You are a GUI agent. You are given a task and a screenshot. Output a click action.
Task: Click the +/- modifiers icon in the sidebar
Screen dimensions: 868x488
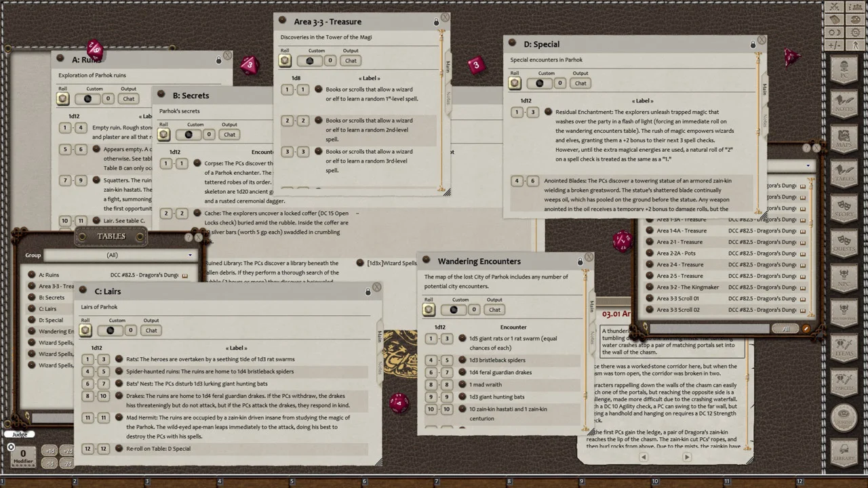(x=835, y=45)
